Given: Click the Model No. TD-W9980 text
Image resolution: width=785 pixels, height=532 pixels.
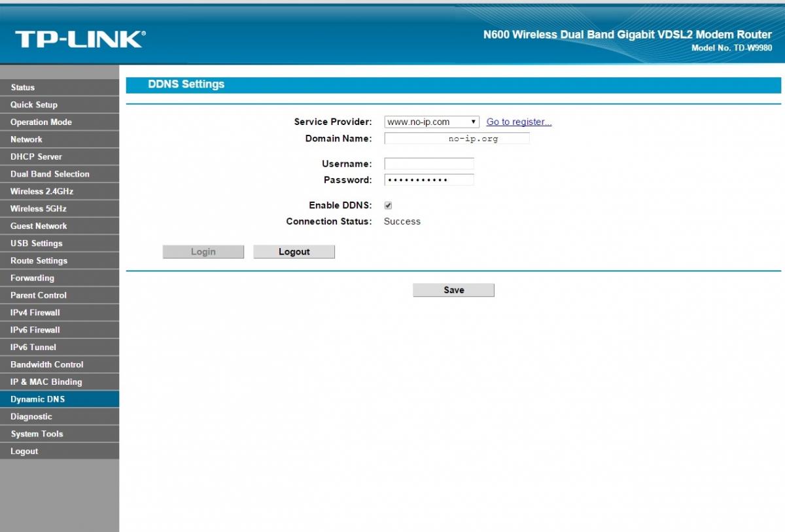Looking at the screenshot, I should 731,48.
